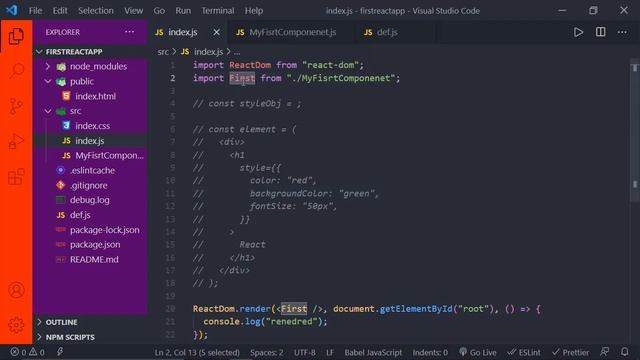Open the Terminal menu
This screenshot has width=640, height=360.
tap(218, 11)
